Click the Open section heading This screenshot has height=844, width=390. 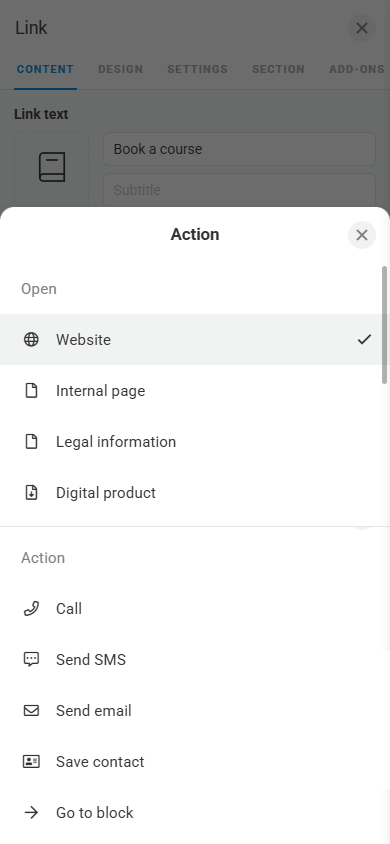(x=39, y=289)
